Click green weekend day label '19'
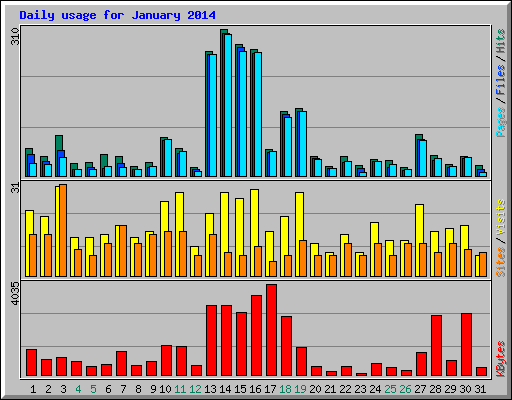The width and height of the screenshot is (512, 400). point(300,389)
